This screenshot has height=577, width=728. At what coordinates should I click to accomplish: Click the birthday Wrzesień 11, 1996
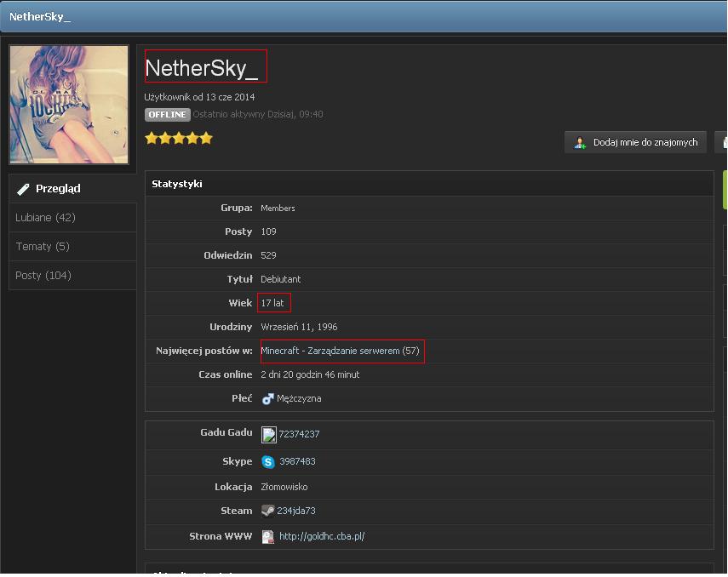[299, 327]
